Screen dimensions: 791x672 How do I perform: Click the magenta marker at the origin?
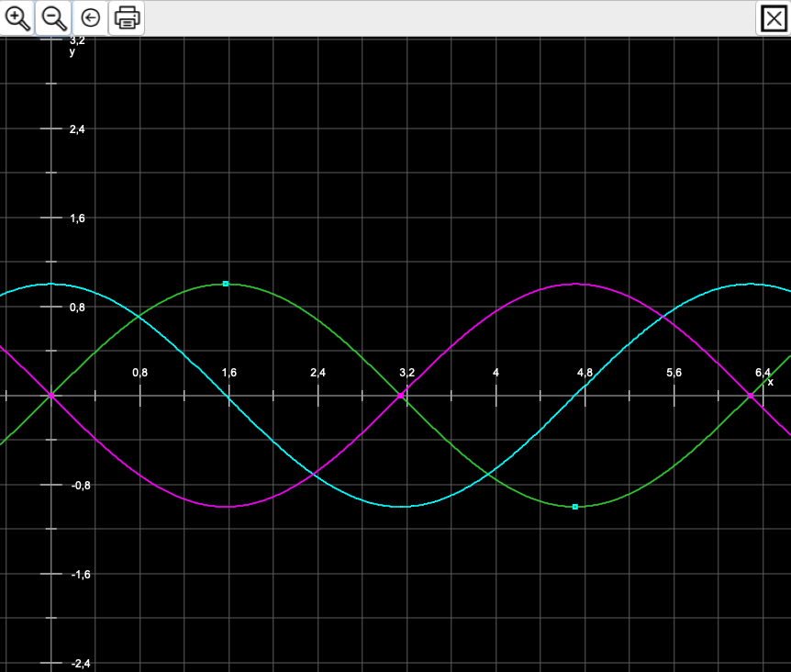[x=51, y=396]
